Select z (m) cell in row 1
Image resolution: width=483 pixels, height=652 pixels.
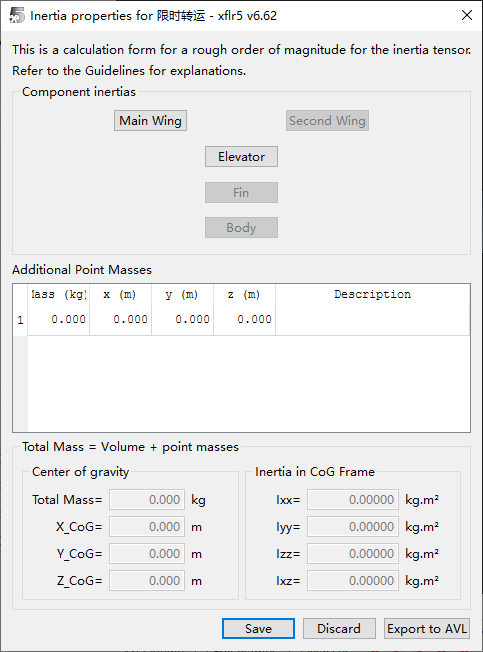pos(244,319)
